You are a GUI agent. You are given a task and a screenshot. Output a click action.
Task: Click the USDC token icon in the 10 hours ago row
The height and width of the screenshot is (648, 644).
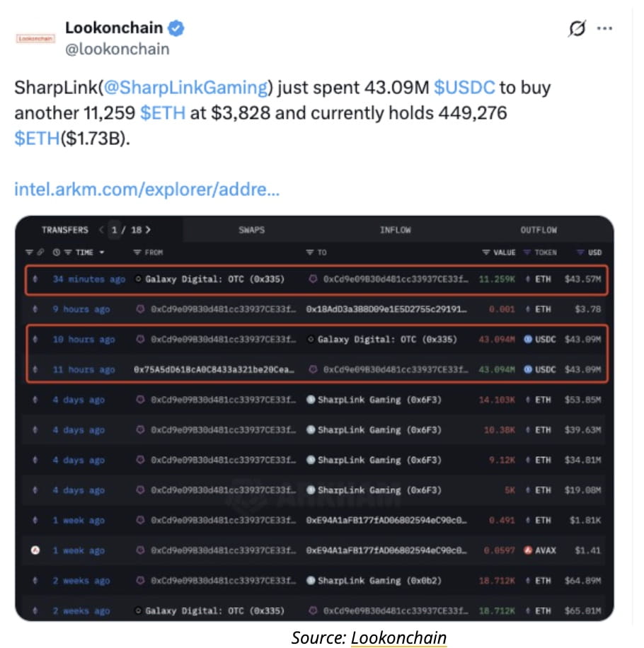(x=528, y=340)
